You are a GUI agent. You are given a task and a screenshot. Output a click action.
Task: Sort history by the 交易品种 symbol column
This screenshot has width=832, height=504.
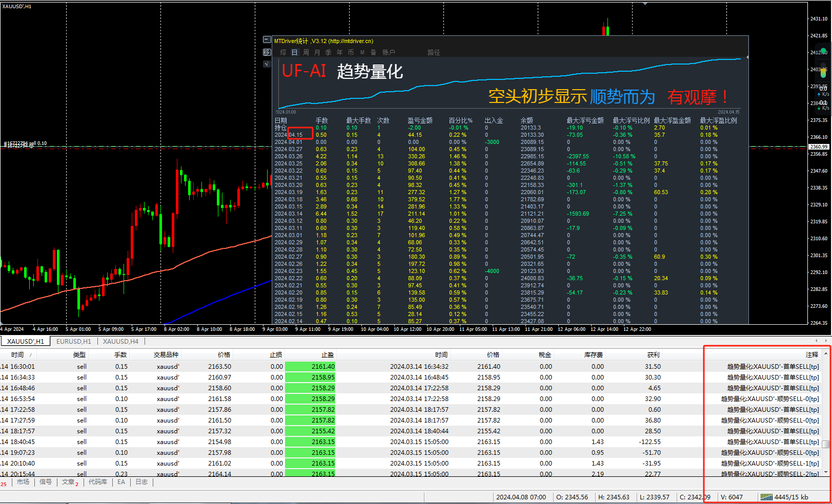166,354
